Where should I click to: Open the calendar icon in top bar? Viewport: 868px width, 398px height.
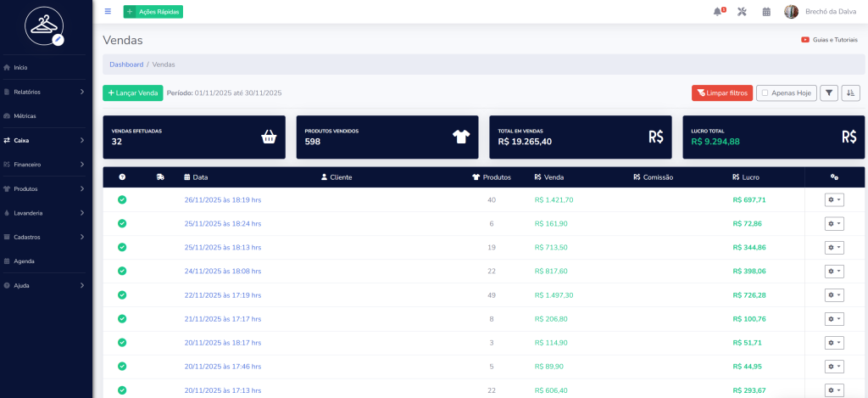(x=766, y=12)
